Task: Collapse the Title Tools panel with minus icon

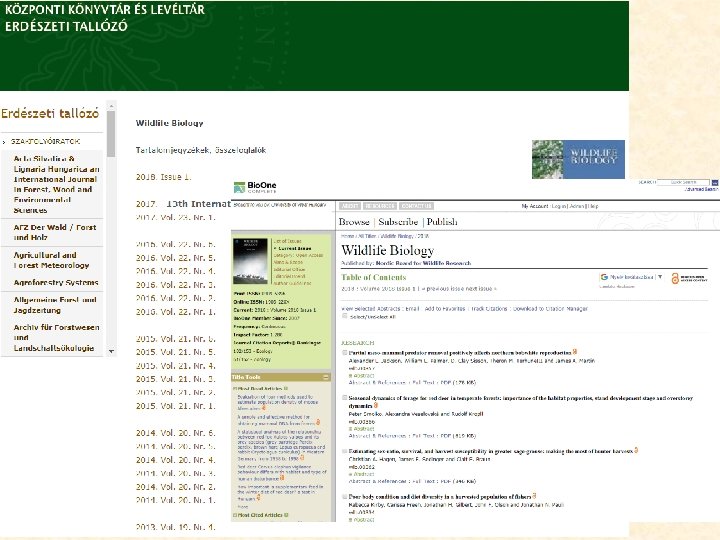Action: pyautogui.click(x=326, y=377)
